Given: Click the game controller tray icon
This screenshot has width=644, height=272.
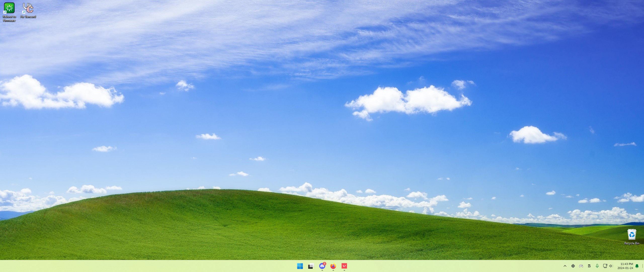Looking at the screenshot, I should [581, 266].
